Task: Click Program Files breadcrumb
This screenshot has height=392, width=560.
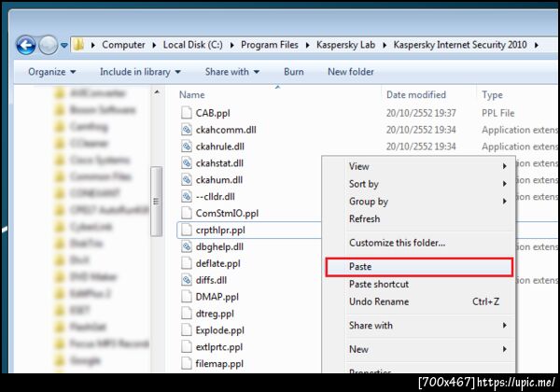Action: click(270, 45)
